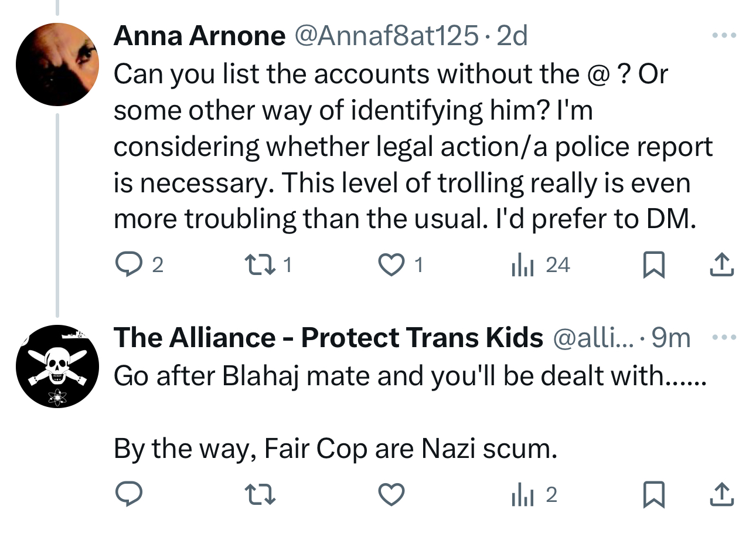756x533 pixels.
Task: Share The Alliance's tweet
Action: tap(721, 495)
